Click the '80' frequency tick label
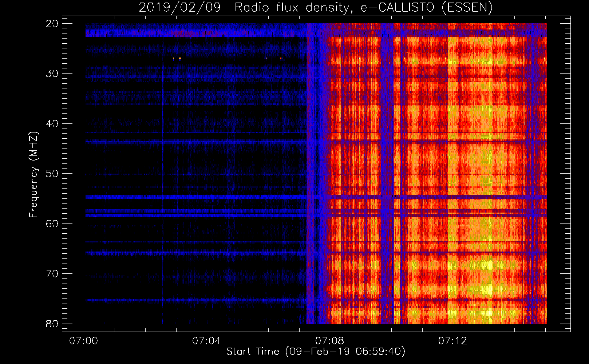The image size is (589, 364). click(x=52, y=324)
